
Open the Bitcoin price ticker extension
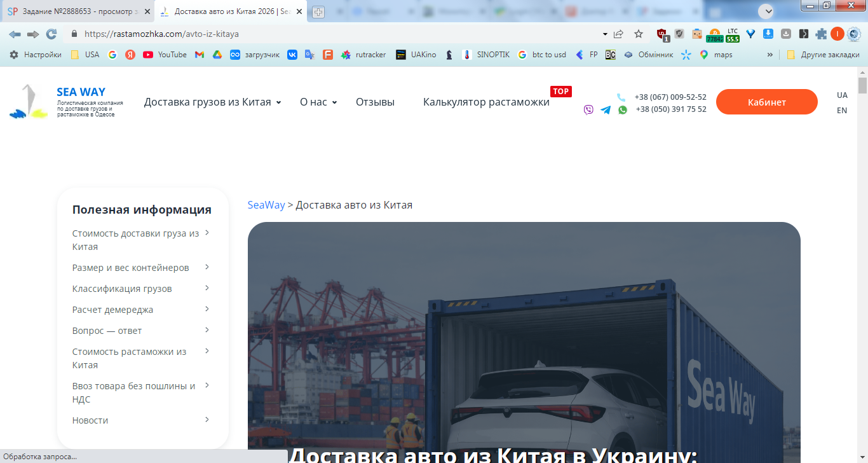714,35
